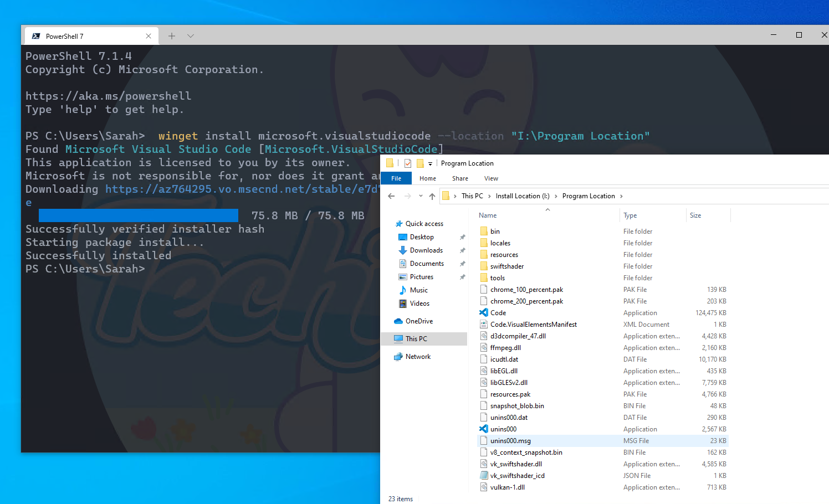The width and height of the screenshot is (829, 504).
Task: Open the terminal new-tab dropdown chevron
Action: pyautogui.click(x=190, y=35)
